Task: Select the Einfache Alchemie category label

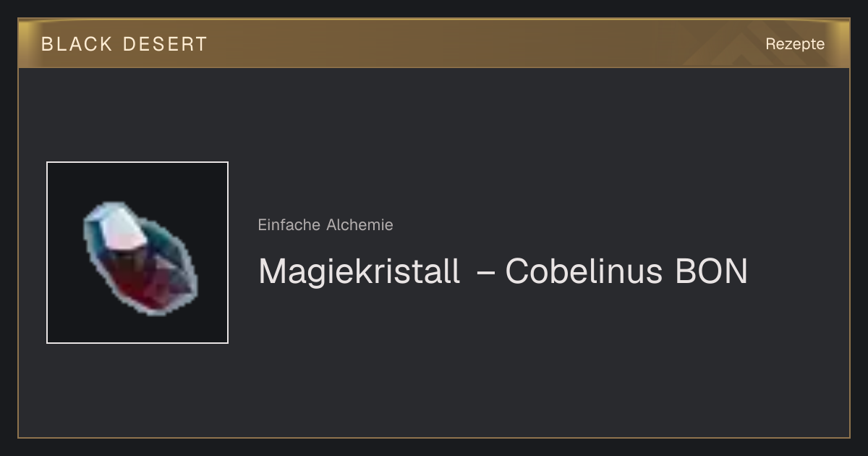Action: click(x=325, y=225)
